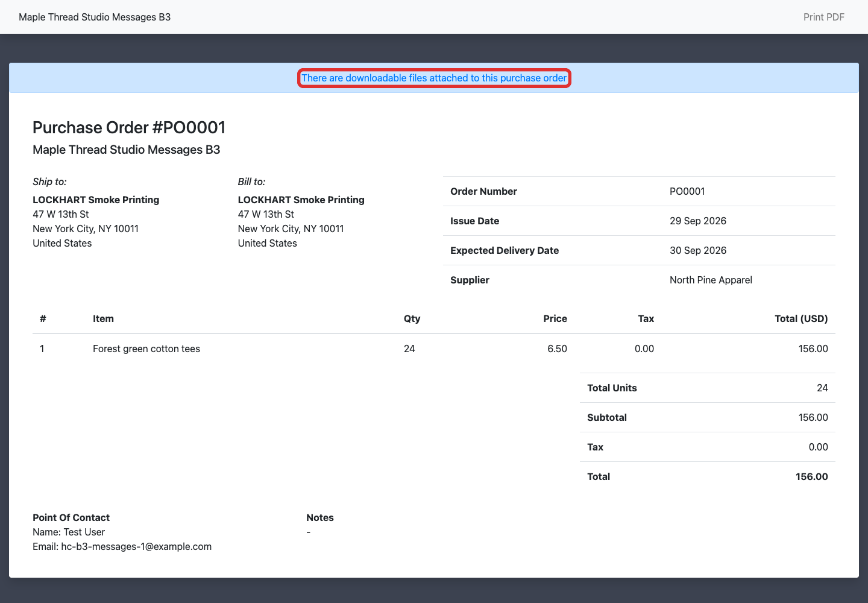Click Maple Thread Studio Messages B3 navbar title

[x=95, y=17]
